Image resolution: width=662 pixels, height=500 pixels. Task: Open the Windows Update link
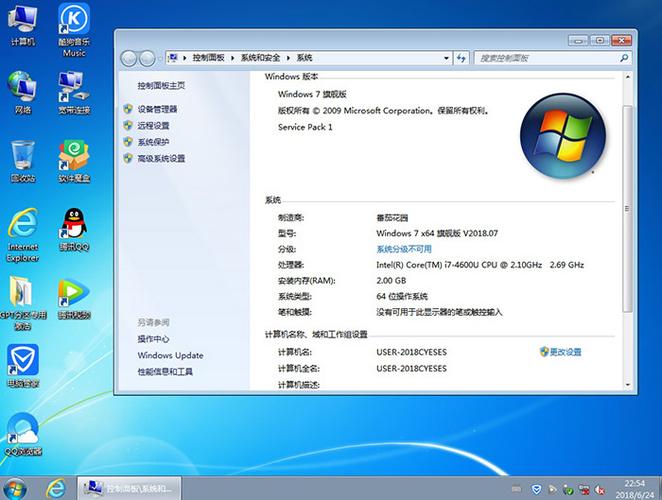tap(170, 356)
